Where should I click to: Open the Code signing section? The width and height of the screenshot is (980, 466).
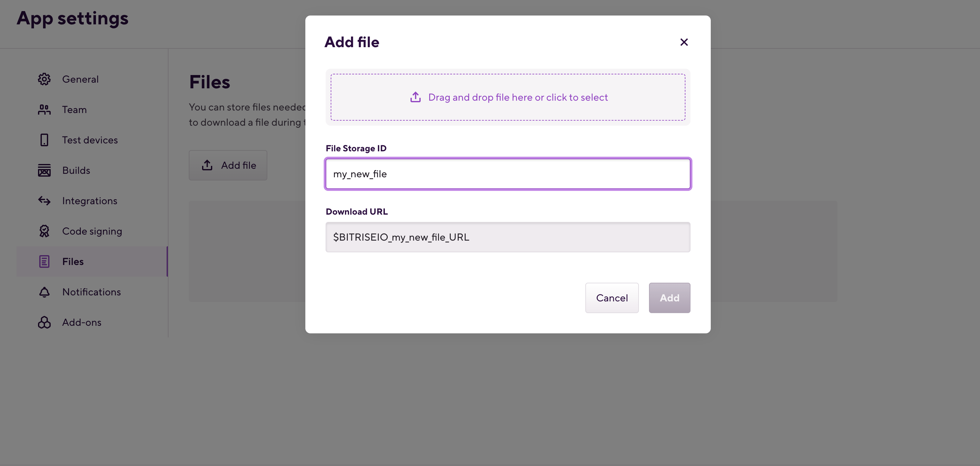coord(92,231)
